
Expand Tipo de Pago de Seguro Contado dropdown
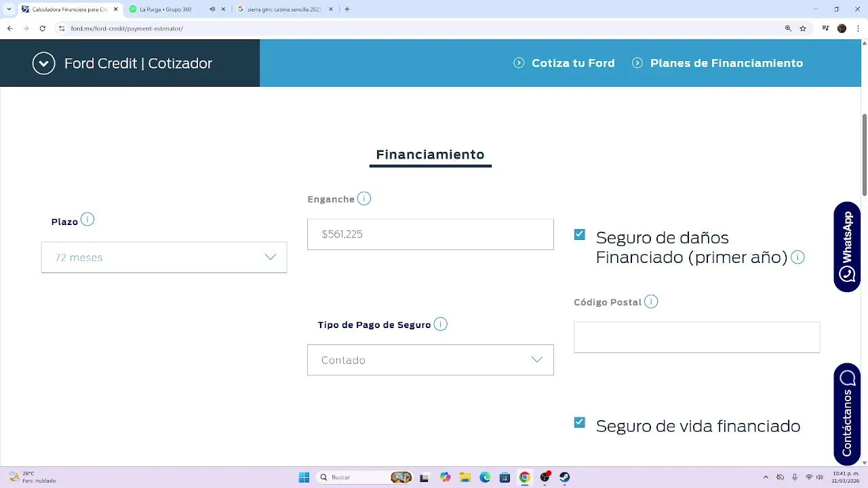click(431, 360)
